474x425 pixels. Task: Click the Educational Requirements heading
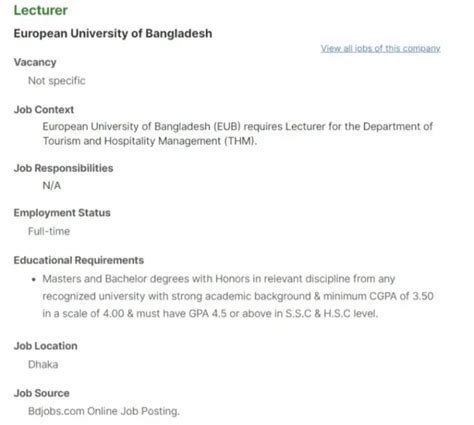tap(79, 260)
